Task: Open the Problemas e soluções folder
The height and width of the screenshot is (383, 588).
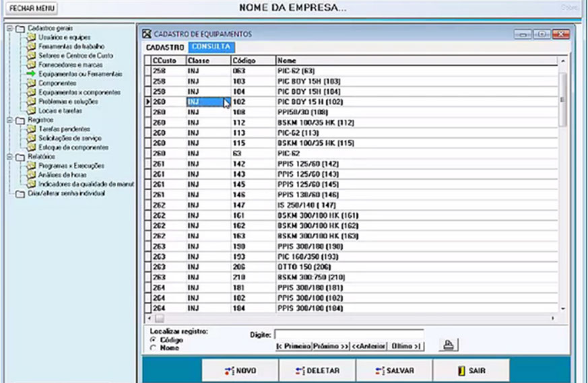Action: click(x=31, y=101)
